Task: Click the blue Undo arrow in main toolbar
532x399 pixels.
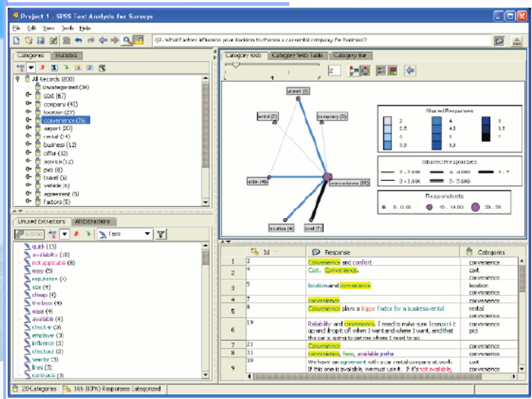Action: click(78, 40)
